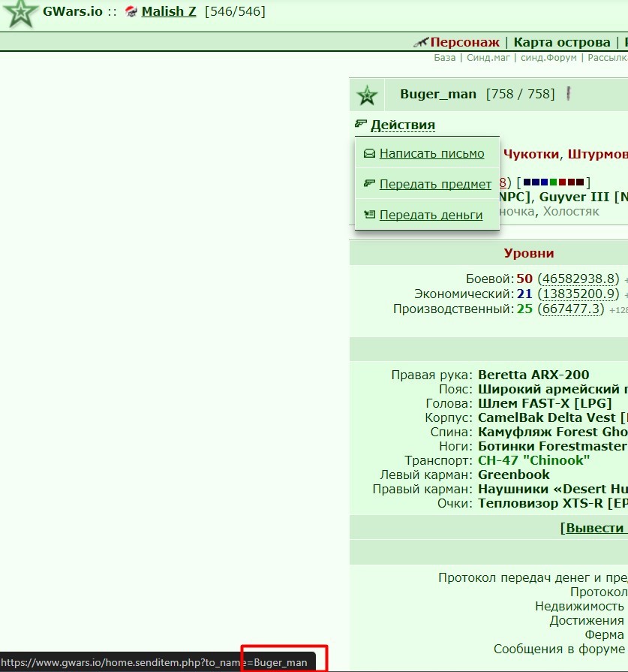Click economic experience value 13835200.9
Image resolution: width=628 pixels, height=672 pixels.
pyautogui.click(x=578, y=294)
